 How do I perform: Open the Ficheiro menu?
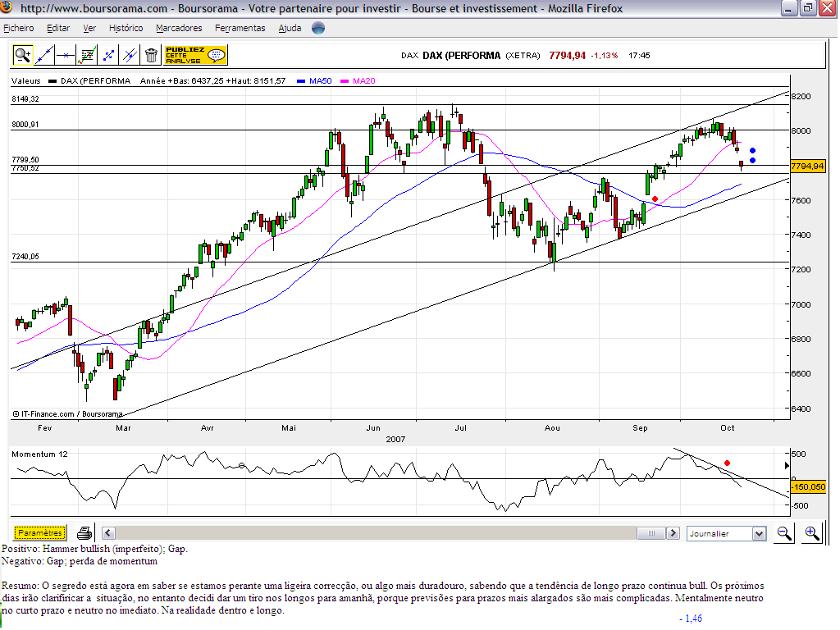point(19,28)
